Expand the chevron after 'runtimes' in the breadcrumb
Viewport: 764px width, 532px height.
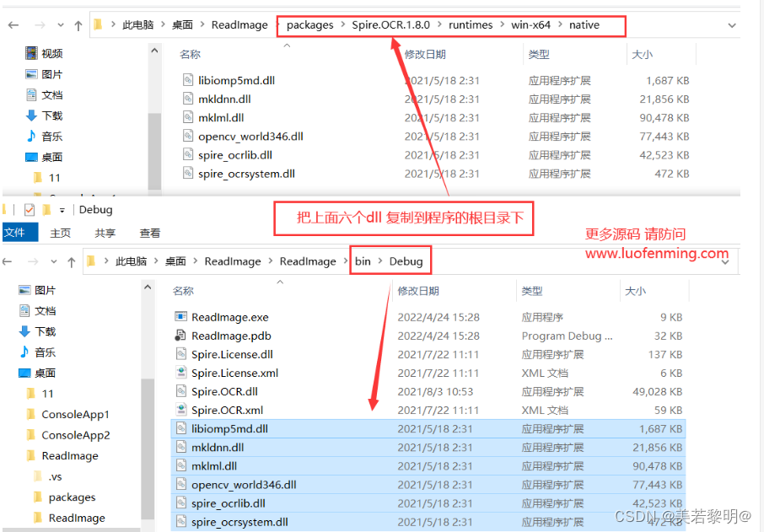pos(502,24)
